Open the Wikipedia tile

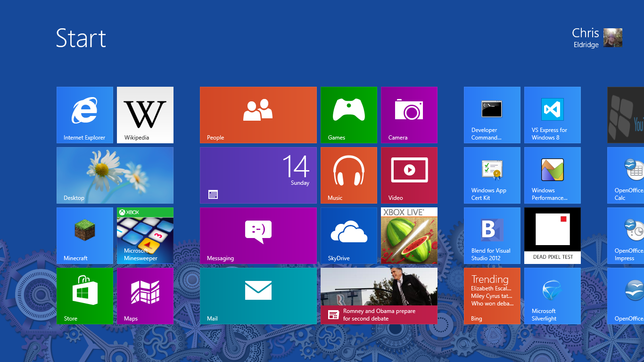pos(145,115)
